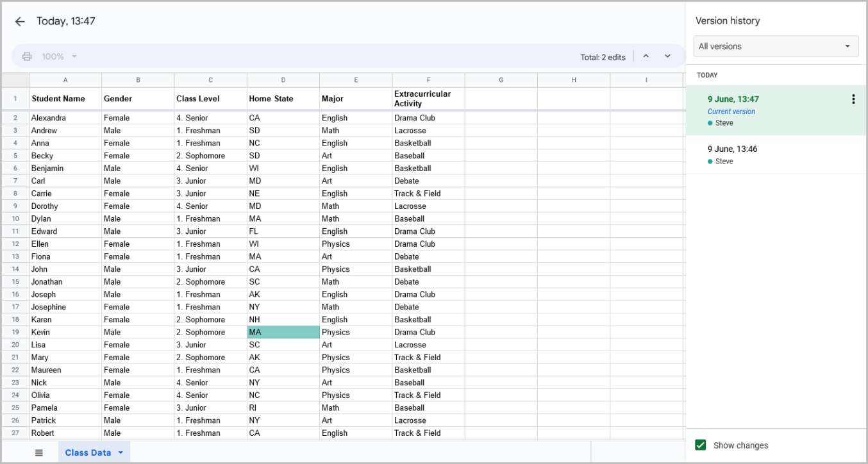
Task: Click the Total: 2 edits label
Action: [x=603, y=57]
